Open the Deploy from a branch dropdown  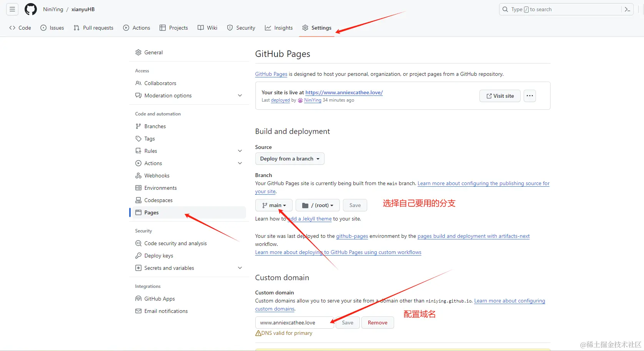290,159
